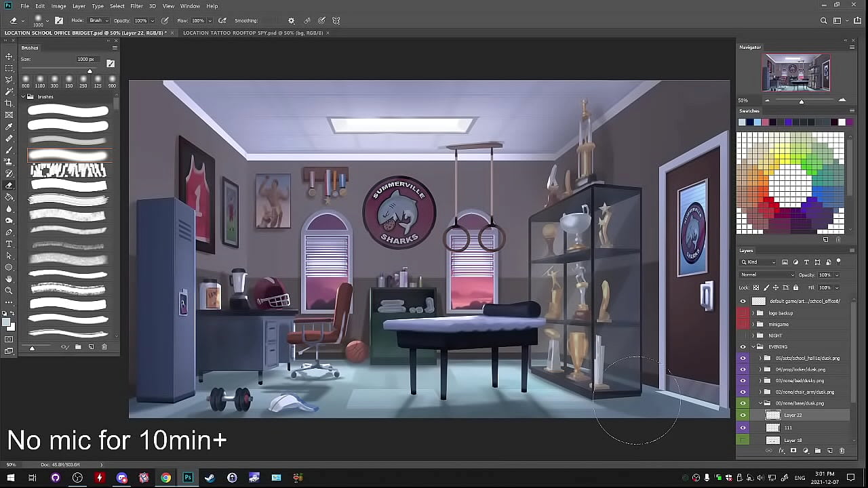
Task: Select the Zoom tool in toolbar
Action: pos(9,290)
